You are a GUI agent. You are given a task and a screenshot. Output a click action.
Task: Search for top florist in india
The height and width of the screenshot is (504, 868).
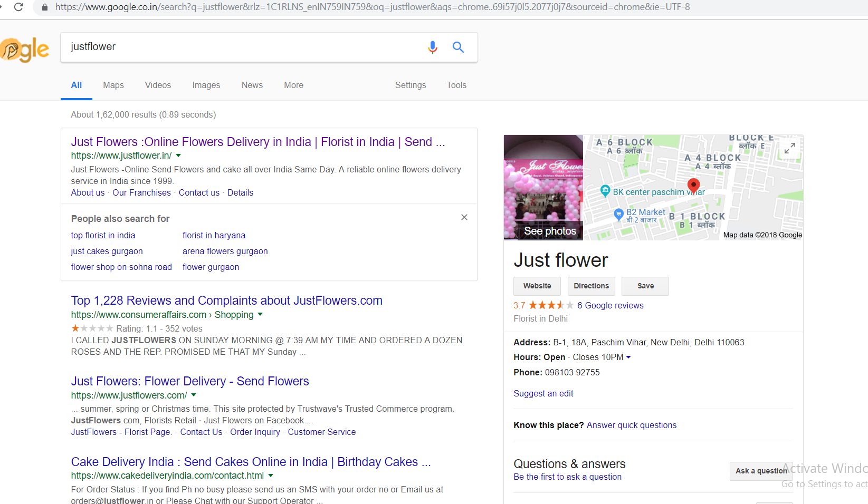click(x=103, y=235)
